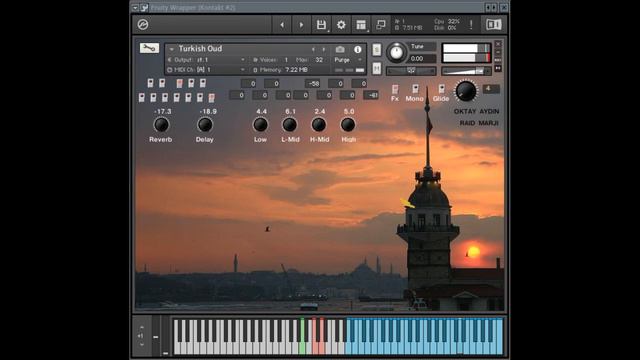The height and width of the screenshot is (360, 640).
Task: Click the Low EQ knob
Action: 260,125
